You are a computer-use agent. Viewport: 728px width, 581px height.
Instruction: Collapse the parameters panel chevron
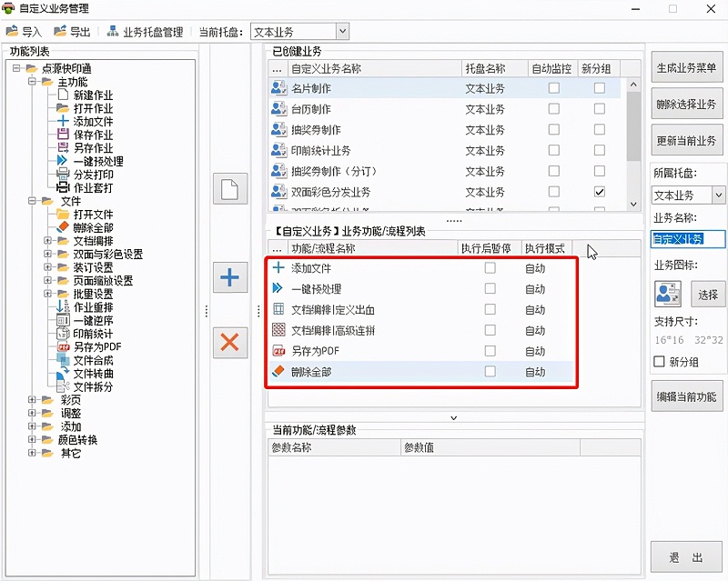click(453, 417)
